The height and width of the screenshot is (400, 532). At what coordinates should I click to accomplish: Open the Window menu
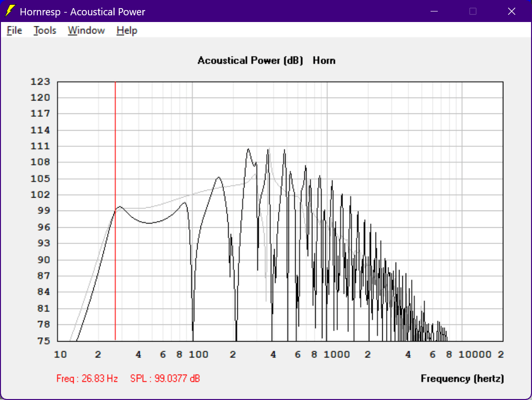pyautogui.click(x=86, y=31)
